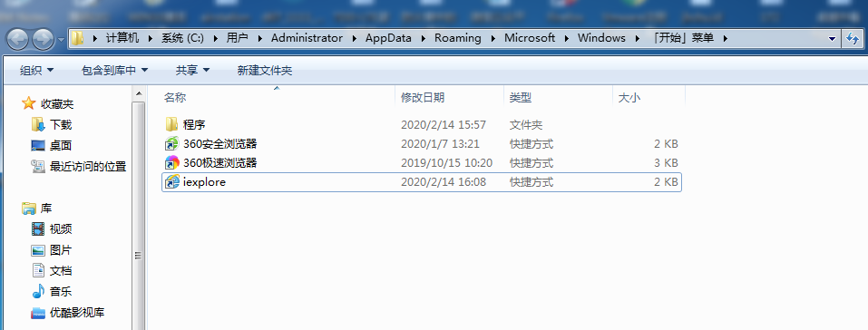Click the 文件夹 type cell

526,125
